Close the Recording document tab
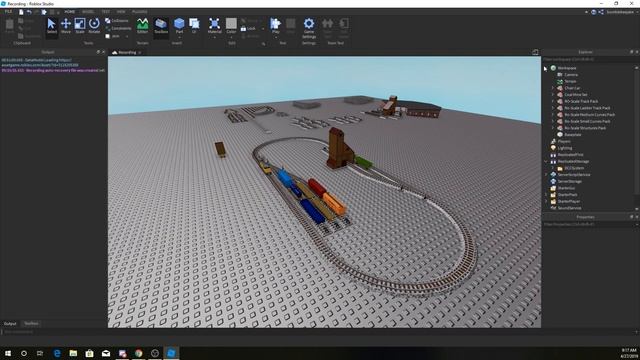 point(140,52)
